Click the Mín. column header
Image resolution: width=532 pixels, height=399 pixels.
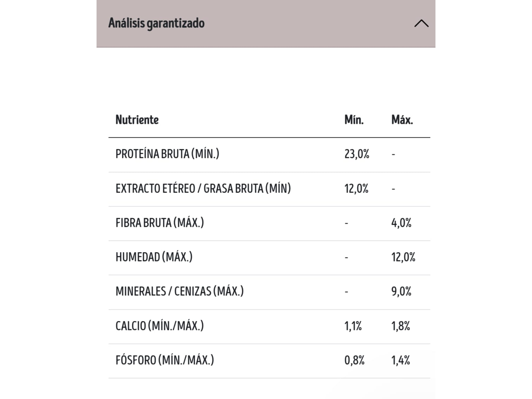click(x=354, y=120)
